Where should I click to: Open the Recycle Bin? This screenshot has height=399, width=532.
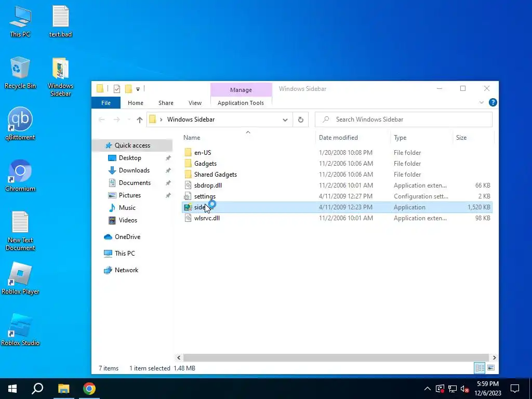click(20, 73)
